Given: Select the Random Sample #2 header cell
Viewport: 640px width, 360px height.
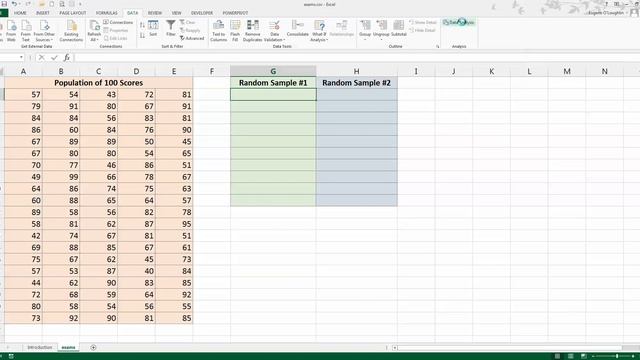Looking at the screenshot, I should coord(356,83).
